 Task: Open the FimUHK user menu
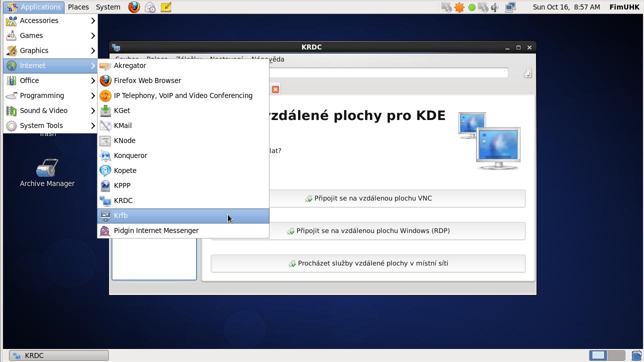[x=624, y=7]
